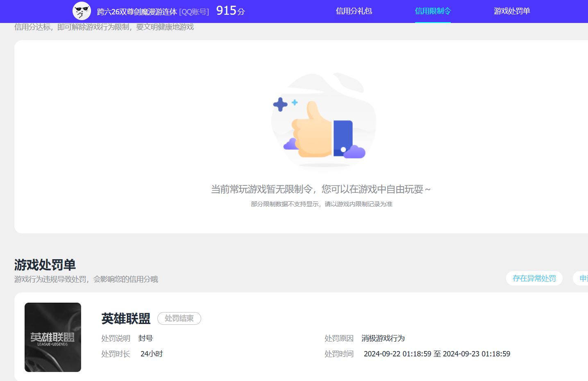Click the 部分限制数据不支持显示 note
Viewport: 588px width, 381px height.
click(x=322, y=204)
